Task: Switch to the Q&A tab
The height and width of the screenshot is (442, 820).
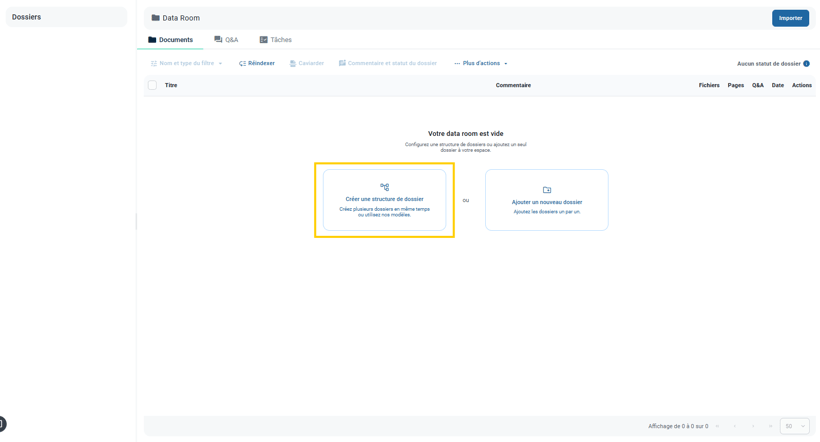Action: (226, 40)
